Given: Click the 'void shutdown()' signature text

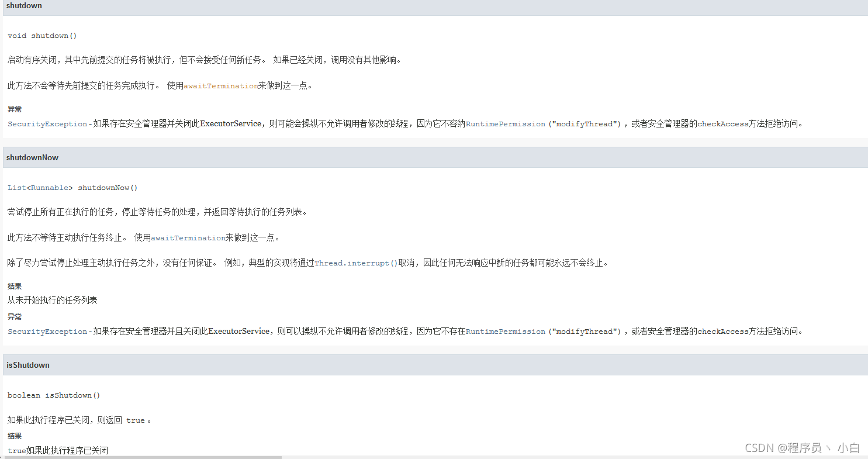Looking at the screenshot, I should [42, 36].
